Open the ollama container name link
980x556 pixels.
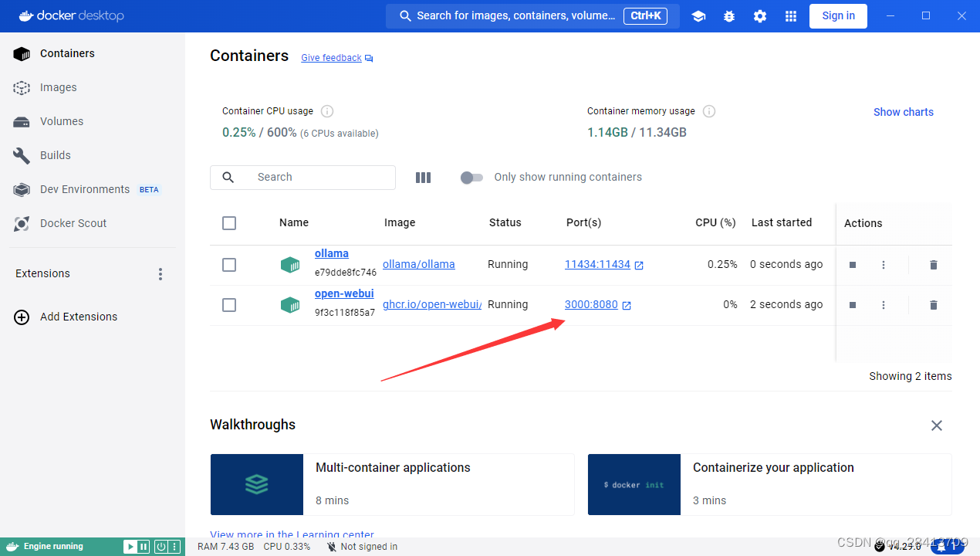(x=332, y=253)
